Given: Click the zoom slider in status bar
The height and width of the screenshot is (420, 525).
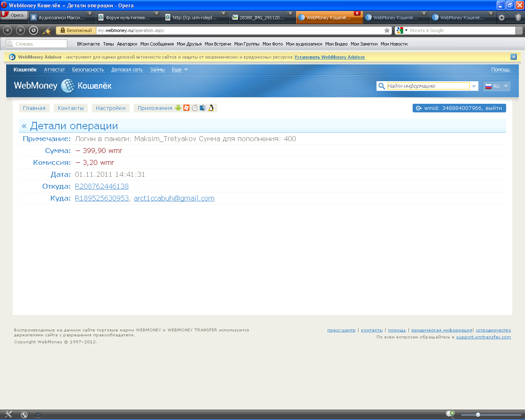Looking at the screenshot, I should [x=491, y=415].
